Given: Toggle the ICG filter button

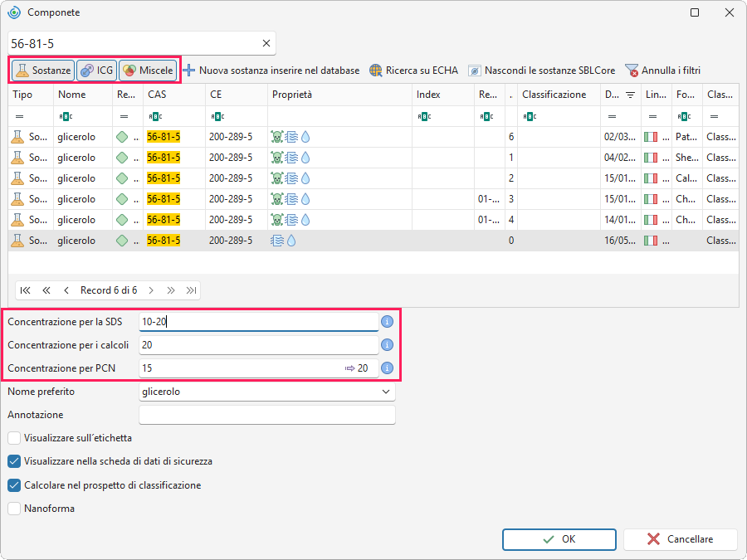Looking at the screenshot, I should tap(97, 71).
